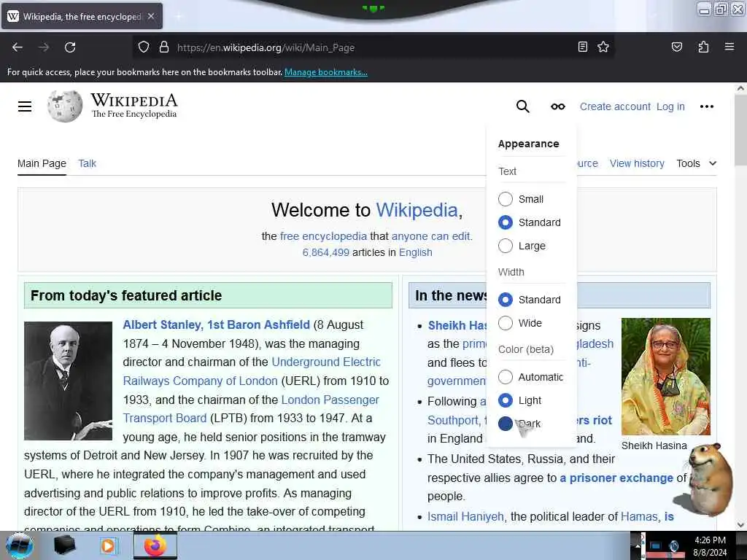The image size is (747, 560).
Task: Follow the free encyclopedia link
Action: [x=323, y=236]
